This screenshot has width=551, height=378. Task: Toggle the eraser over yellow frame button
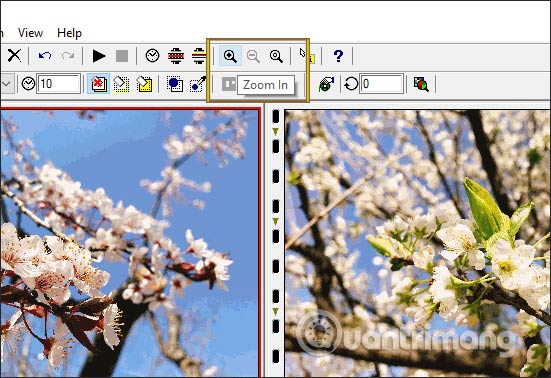point(144,84)
